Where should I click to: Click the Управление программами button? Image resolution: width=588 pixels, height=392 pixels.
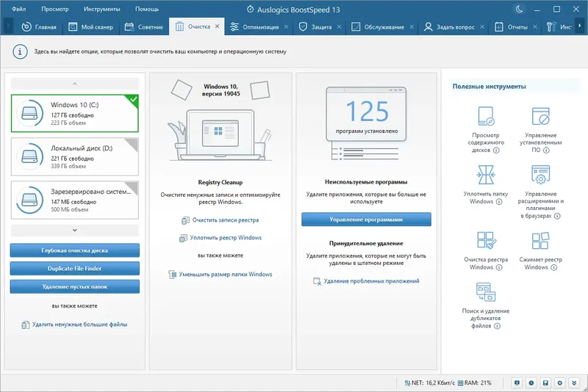point(366,219)
